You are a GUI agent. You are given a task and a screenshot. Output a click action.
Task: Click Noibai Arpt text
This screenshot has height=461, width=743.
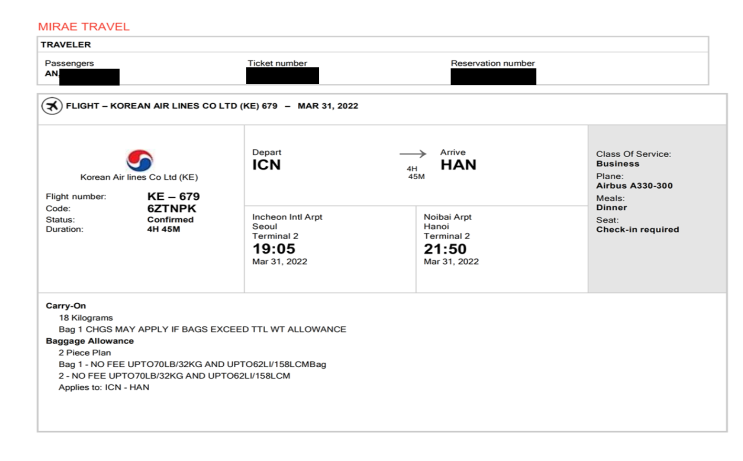tap(447, 217)
